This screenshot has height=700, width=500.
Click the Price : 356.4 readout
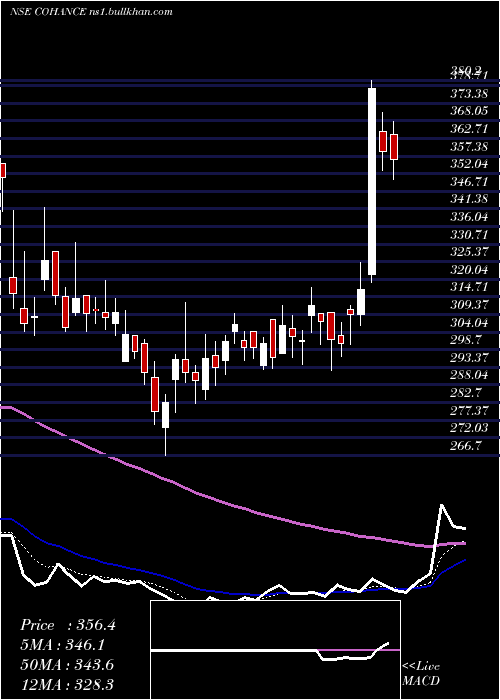[68, 625]
